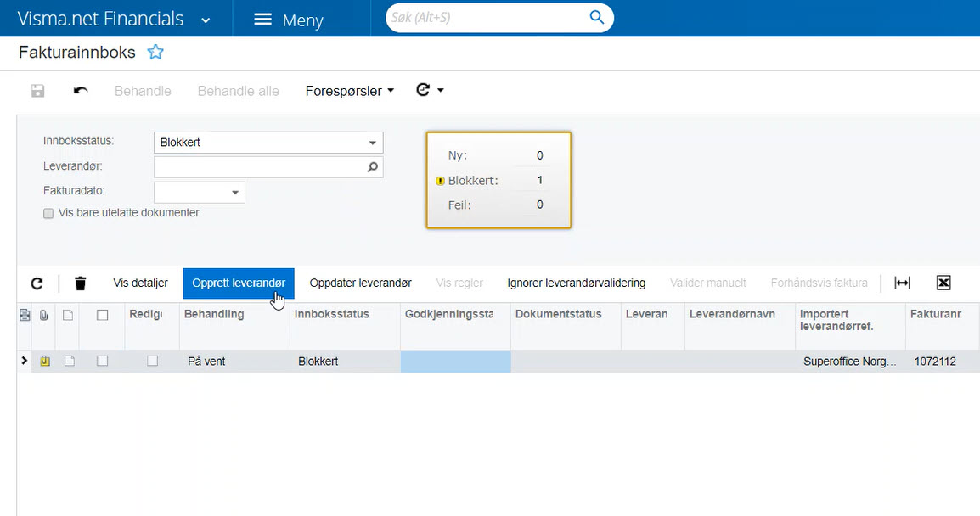The width and height of the screenshot is (980, 516).
Task: Sort by Dokumentstatus column header
Action: 566,326
